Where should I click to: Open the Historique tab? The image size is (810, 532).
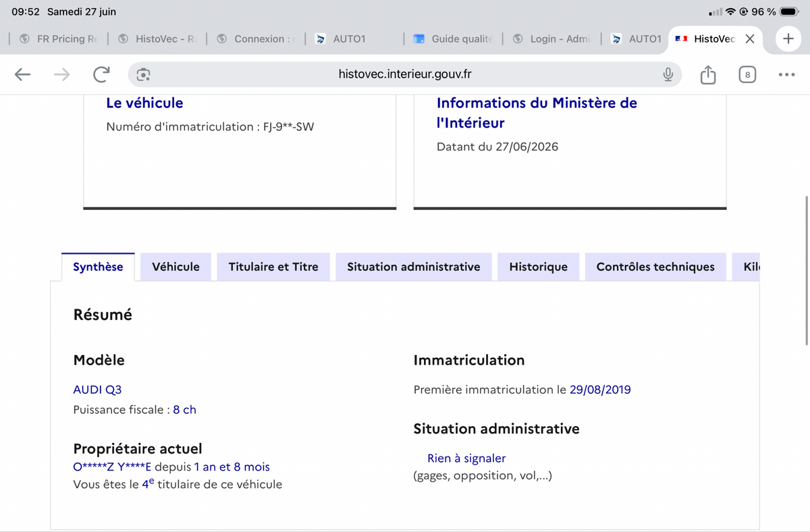(x=539, y=267)
